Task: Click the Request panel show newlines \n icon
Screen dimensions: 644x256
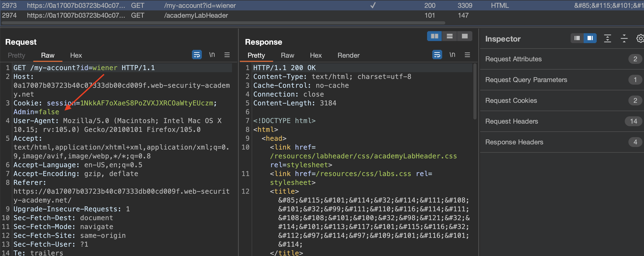Action: (212, 55)
